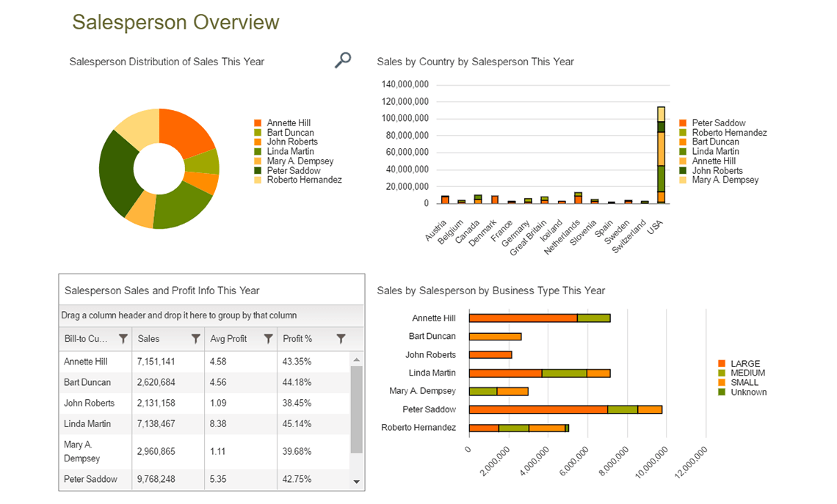Viewport: 837px width, 504px height.
Task: Toggle MEDIUM legend swatch in business type chart
Action: [722, 373]
